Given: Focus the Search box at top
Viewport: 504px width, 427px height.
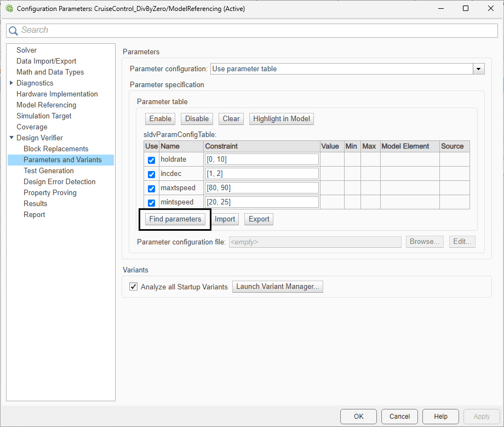Looking at the screenshot, I should [252, 31].
